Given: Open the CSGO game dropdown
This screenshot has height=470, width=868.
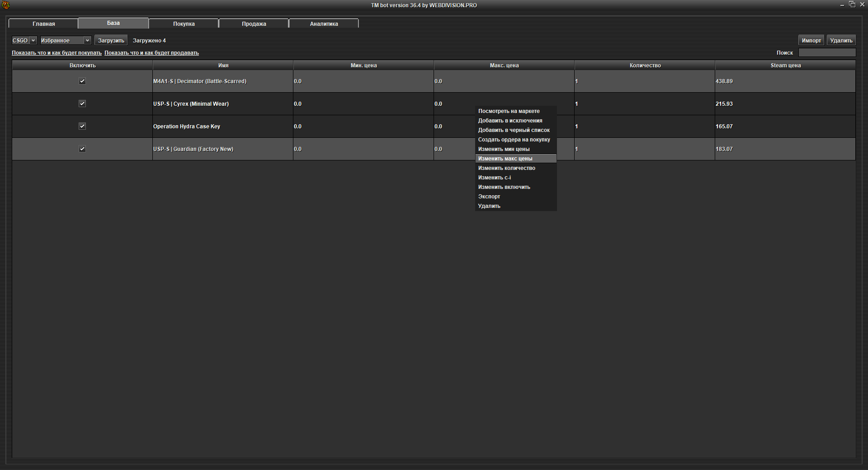Looking at the screenshot, I should pyautogui.click(x=24, y=41).
